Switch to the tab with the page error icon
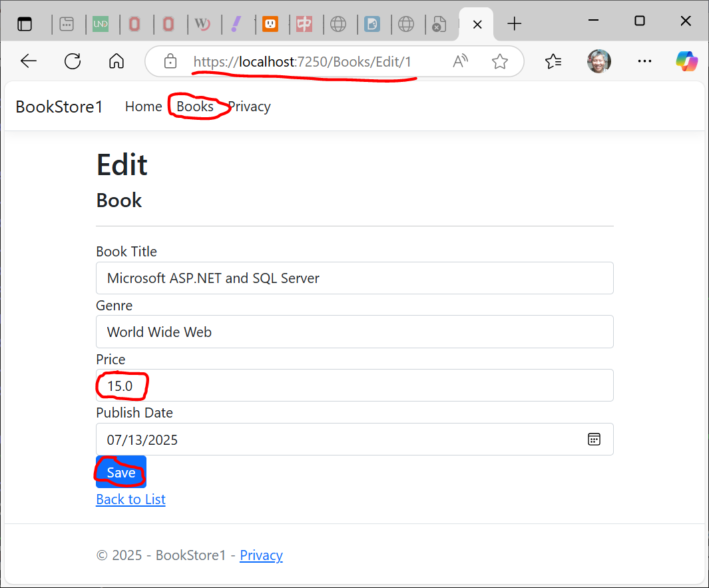The width and height of the screenshot is (709, 588). click(439, 24)
